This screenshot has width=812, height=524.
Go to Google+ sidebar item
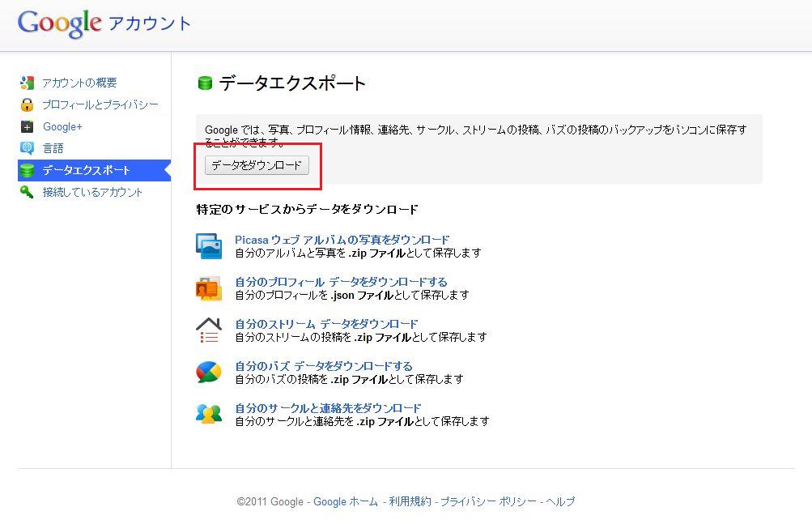point(62,126)
